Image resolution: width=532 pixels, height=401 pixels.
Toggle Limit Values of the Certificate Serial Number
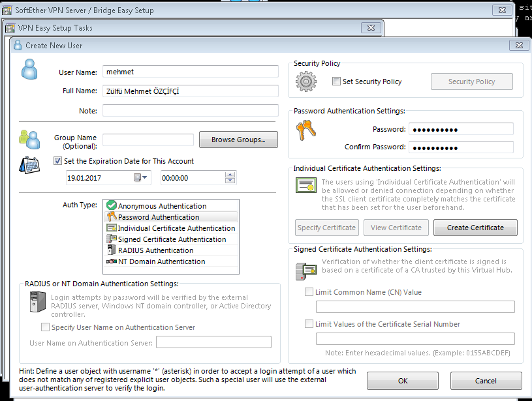309,323
